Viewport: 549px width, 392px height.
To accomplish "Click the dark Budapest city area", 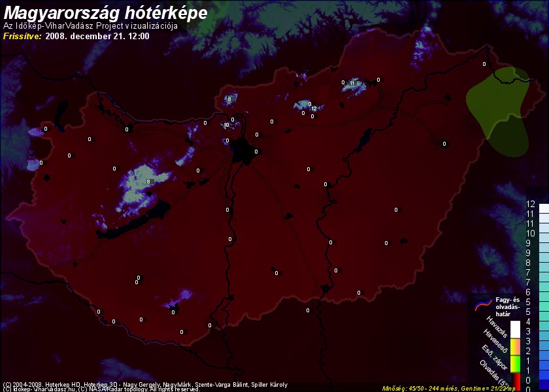I will click(246, 149).
